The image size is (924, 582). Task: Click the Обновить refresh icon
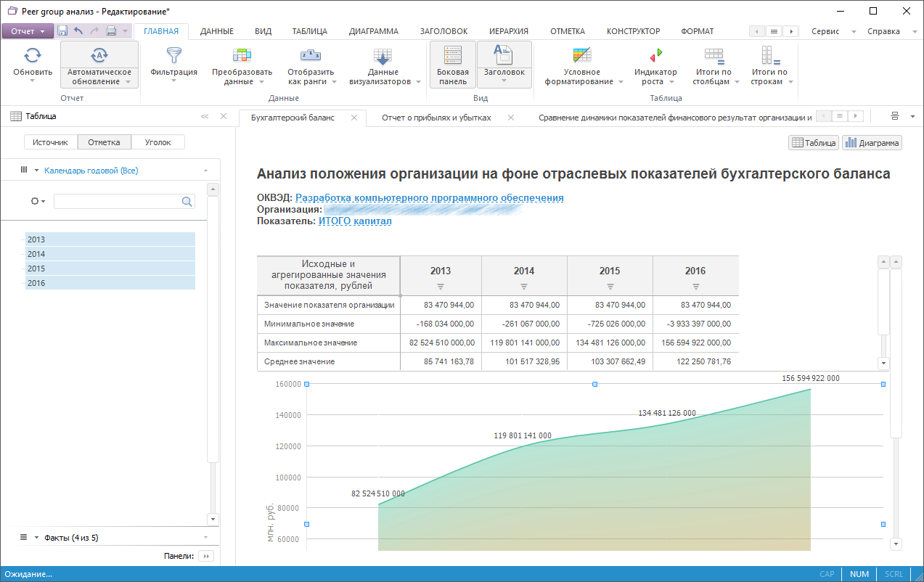tap(33, 55)
